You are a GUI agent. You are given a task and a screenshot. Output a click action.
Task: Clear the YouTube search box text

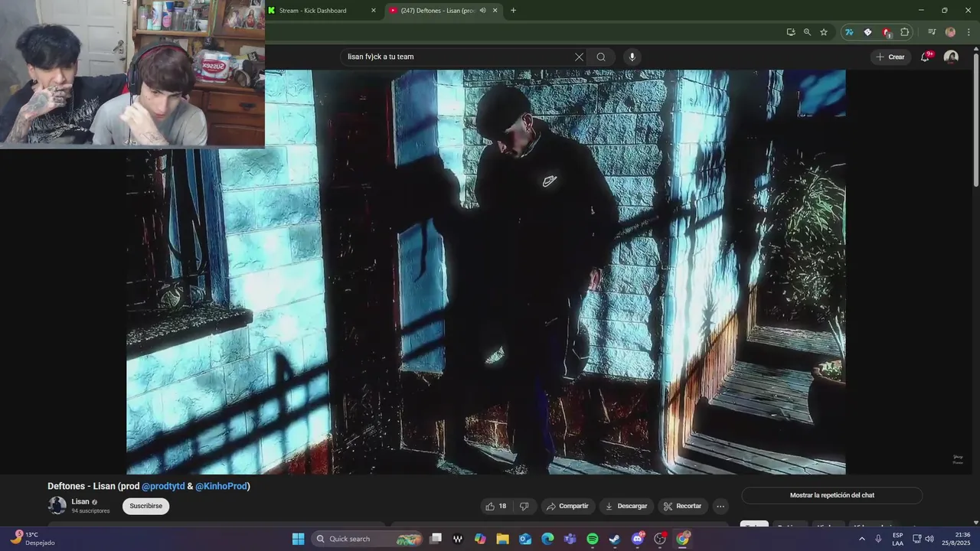(x=579, y=57)
